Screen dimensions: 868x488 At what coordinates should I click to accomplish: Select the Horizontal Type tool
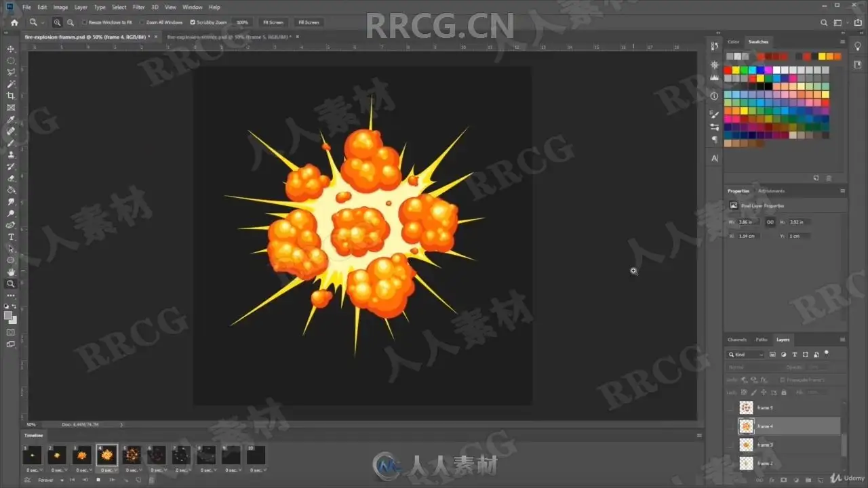pyautogui.click(x=11, y=237)
